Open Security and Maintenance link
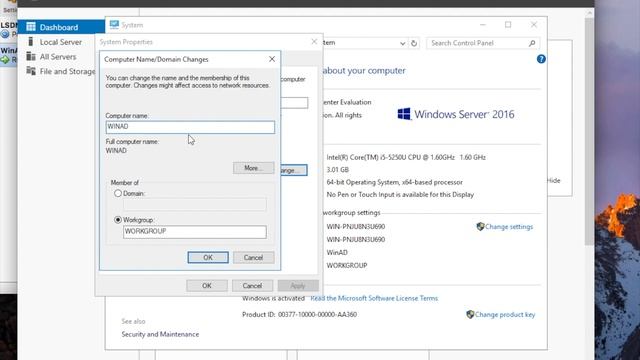This screenshot has height=360, width=640. coord(160,334)
